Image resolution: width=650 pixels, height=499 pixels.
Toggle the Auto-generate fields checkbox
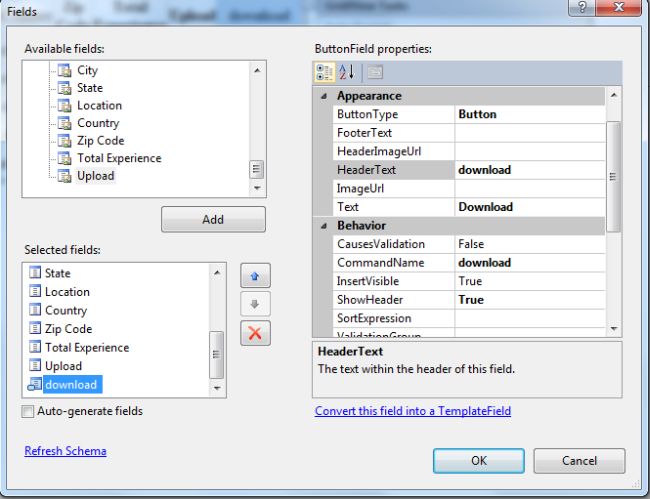pyautogui.click(x=28, y=412)
